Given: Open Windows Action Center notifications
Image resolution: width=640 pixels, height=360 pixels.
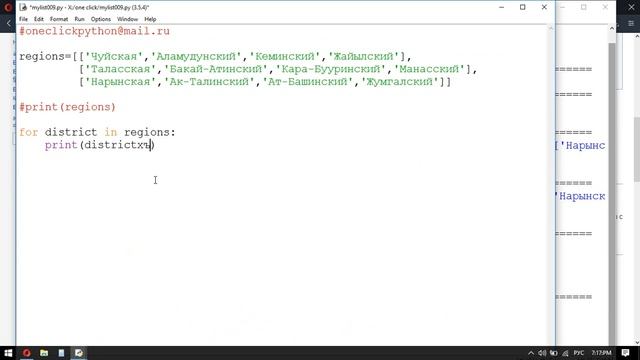Looking at the screenshot, I should pos(626,353).
